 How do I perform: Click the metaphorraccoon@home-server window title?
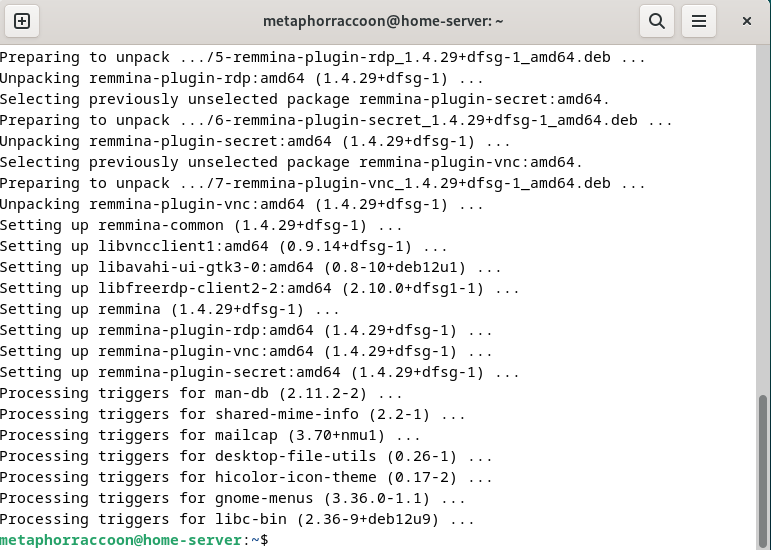coord(383,21)
